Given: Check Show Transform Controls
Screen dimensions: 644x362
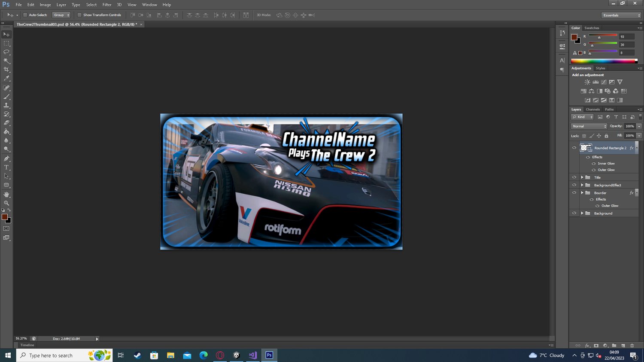Looking at the screenshot, I should click(79, 15).
